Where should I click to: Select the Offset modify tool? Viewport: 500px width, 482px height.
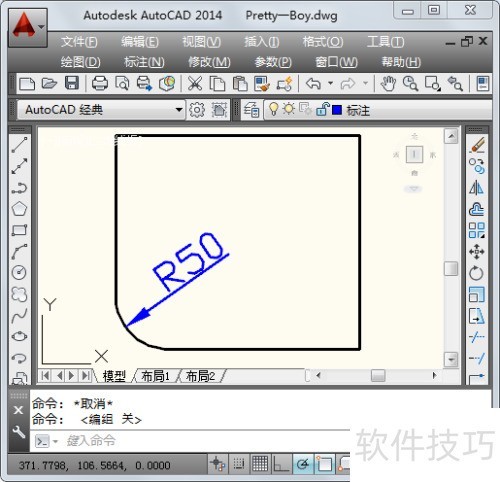tap(477, 209)
